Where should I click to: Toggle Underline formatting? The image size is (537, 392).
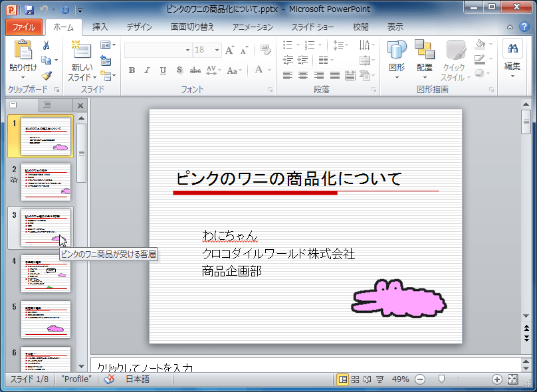163,70
